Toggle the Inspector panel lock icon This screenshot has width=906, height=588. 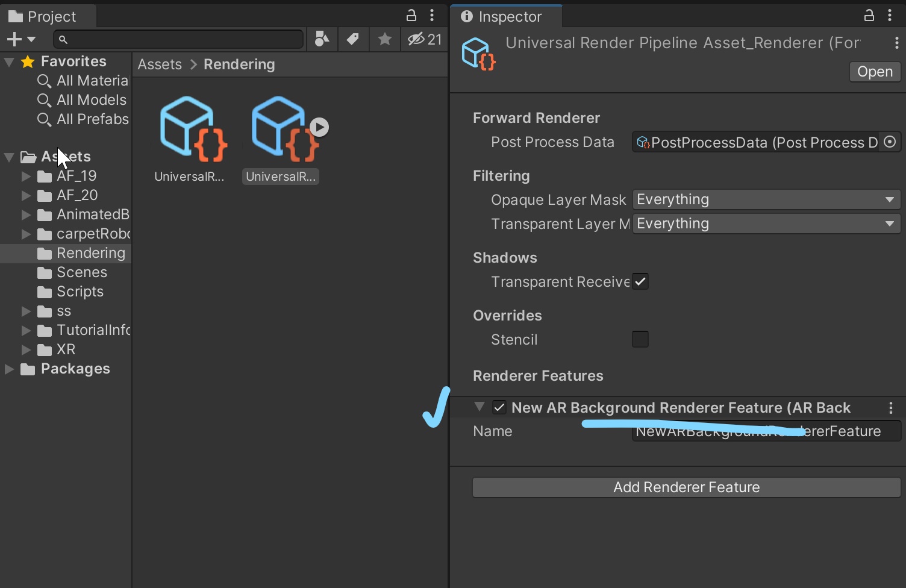tap(869, 16)
